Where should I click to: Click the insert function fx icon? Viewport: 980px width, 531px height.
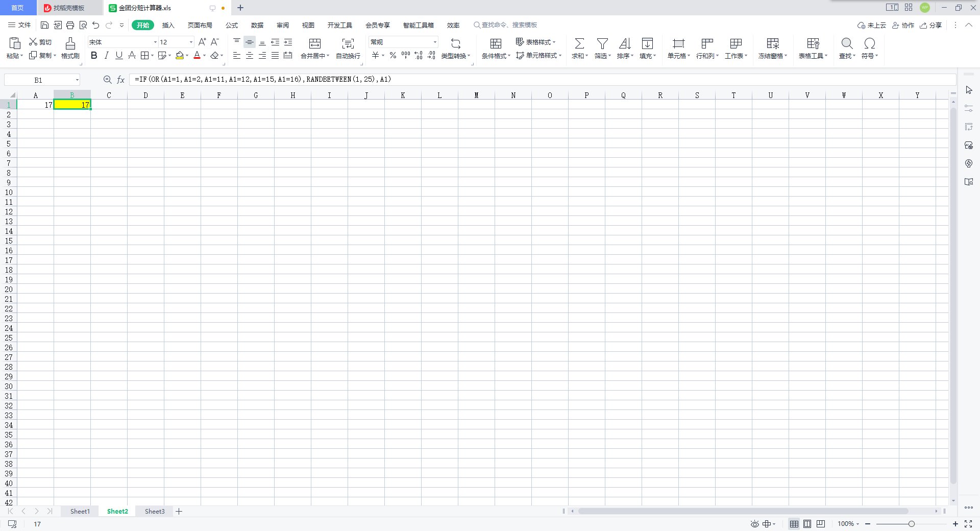coord(120,80)
